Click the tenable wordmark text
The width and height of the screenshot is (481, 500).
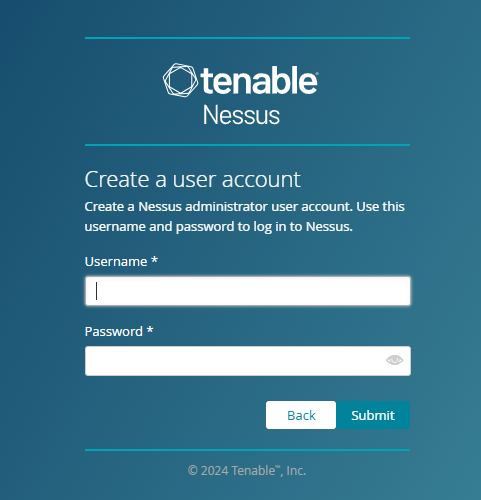[x=259, y=80]
